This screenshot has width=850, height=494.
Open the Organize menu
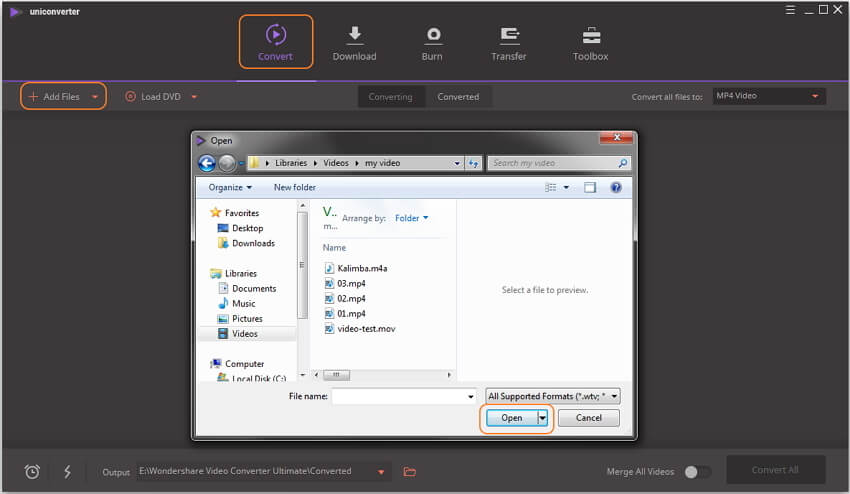click(x=230, y=187)
